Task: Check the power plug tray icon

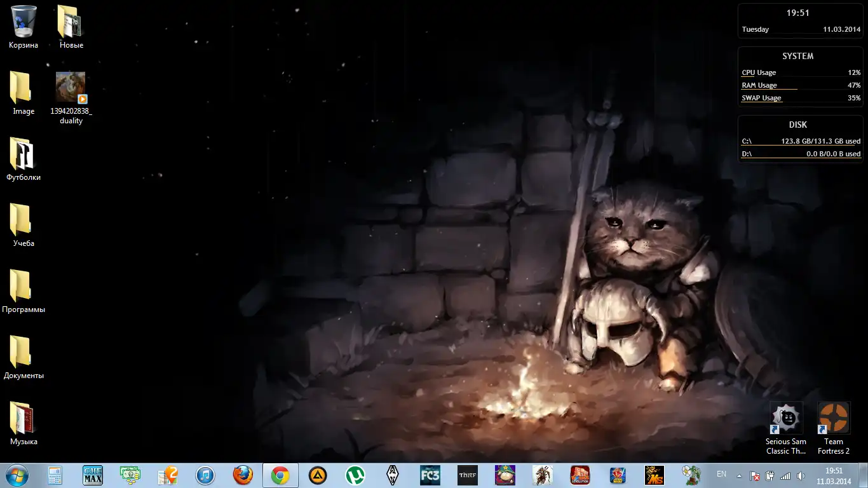Action: 770,475
